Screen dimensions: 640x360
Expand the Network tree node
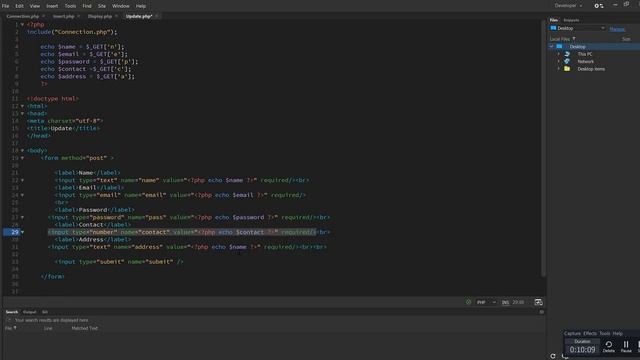[559, 62]
